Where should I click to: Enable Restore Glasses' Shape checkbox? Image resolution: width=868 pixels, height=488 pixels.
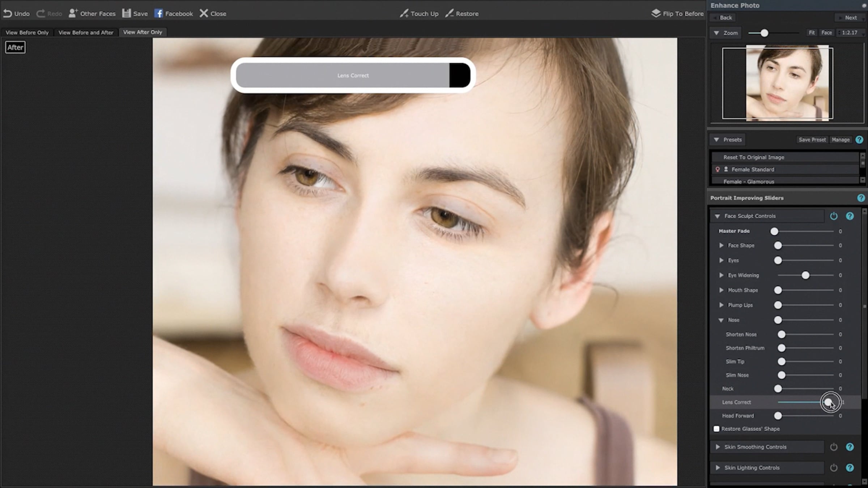[x=716, y=429]
